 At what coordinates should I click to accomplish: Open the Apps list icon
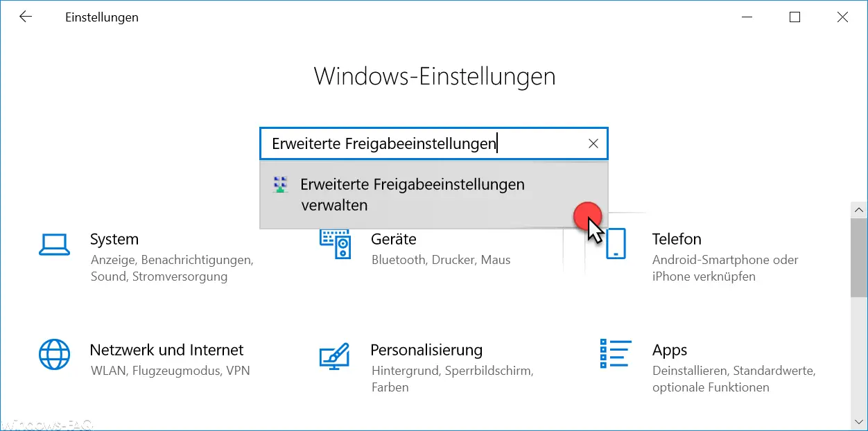(615, 354)
